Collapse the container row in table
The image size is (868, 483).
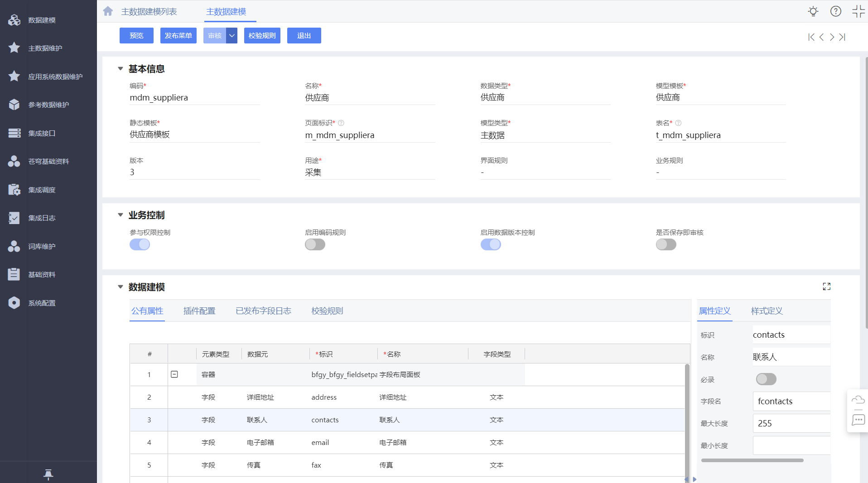pos(174,374)
